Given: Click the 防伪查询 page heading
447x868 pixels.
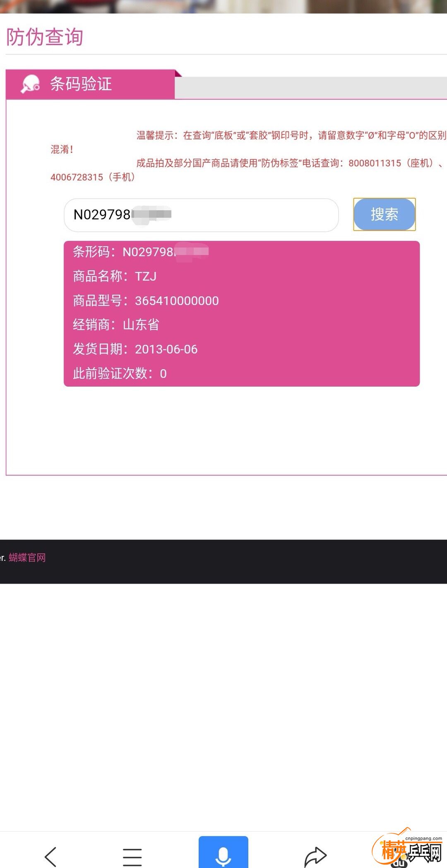Looking at the screenshot, I should pyautogui.click(x=45, y=37).
